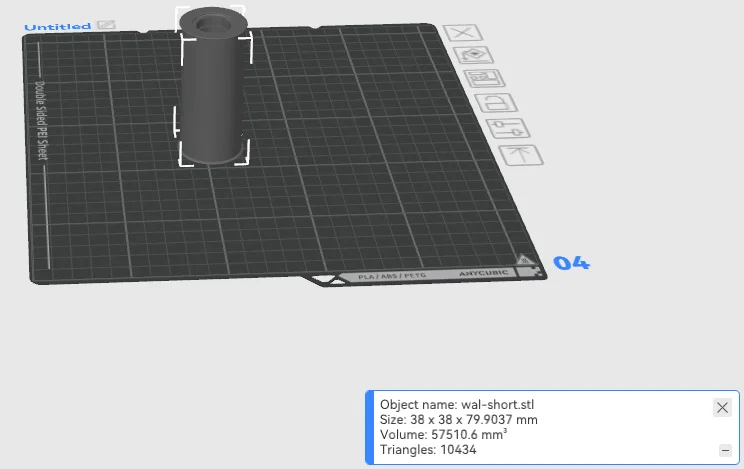Viewport: 744px width, 469px height.
Task: Toggle the plate lock icon
Action: [x=496, y=103]
